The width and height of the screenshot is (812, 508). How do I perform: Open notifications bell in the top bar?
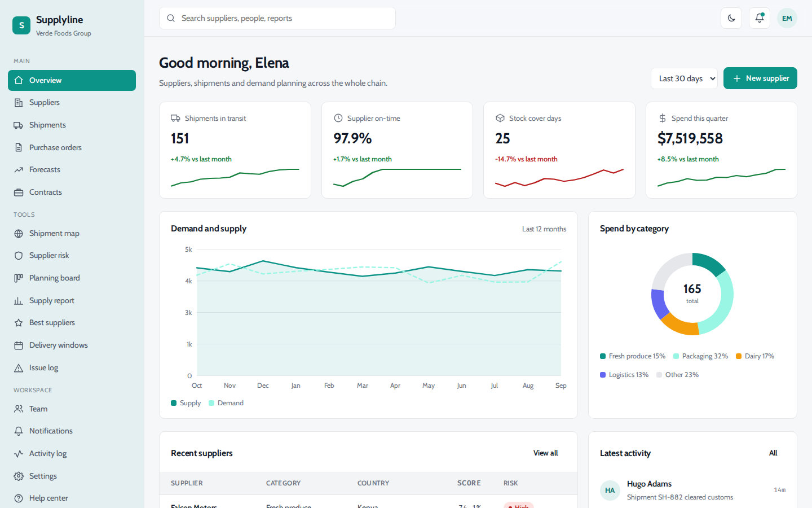point(760,18)
